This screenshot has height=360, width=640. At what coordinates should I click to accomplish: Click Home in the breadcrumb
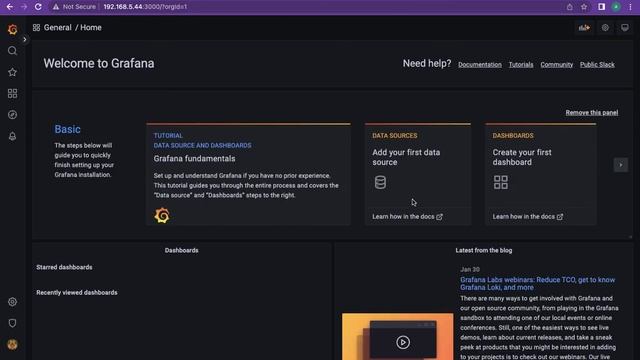(x=91, y=27)
